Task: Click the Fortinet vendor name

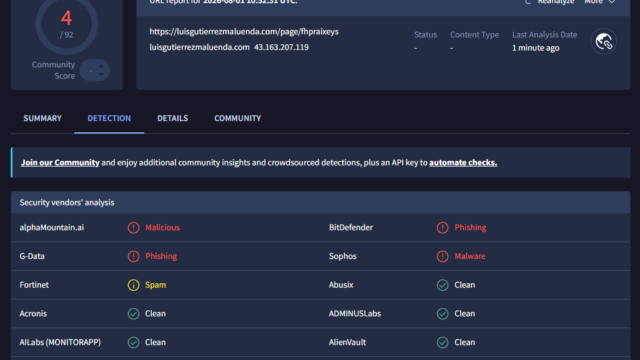Action: [34, 284]
